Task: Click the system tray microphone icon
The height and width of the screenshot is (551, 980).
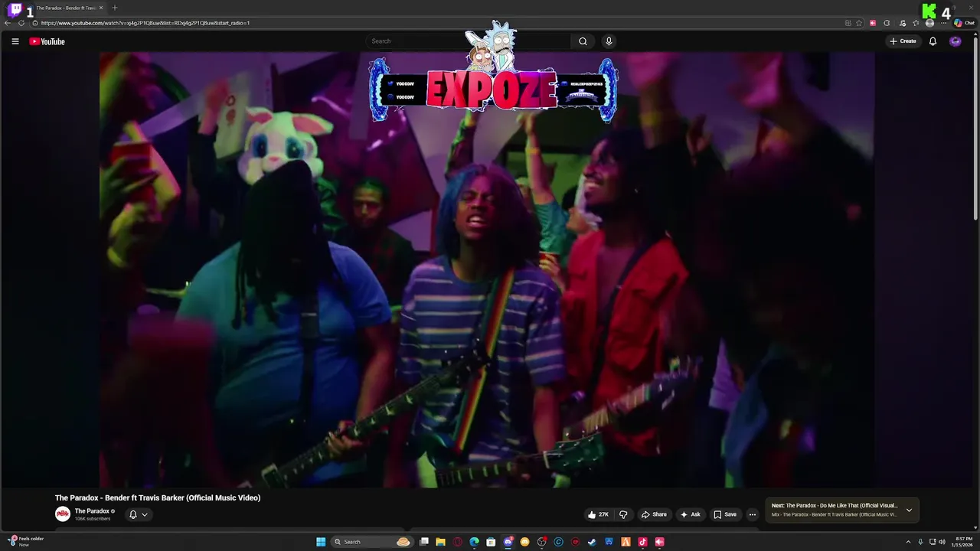Action: (x=920, y=542)
